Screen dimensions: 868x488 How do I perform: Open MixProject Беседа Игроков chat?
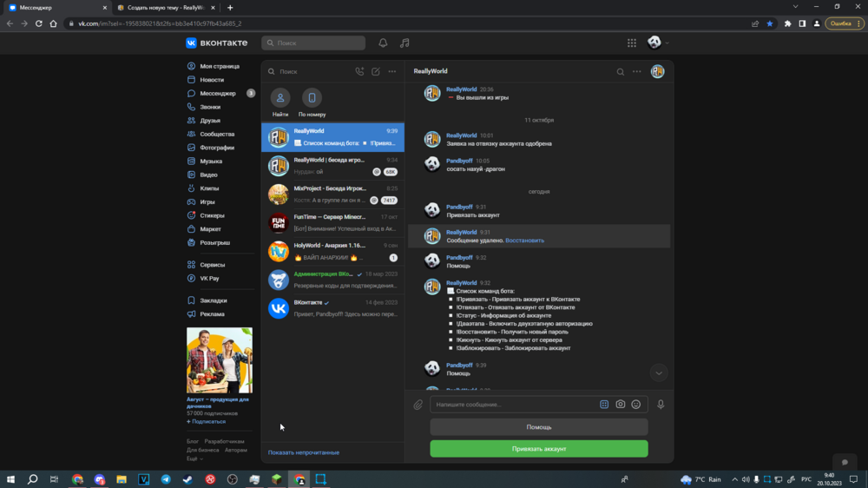pos(332,195)
